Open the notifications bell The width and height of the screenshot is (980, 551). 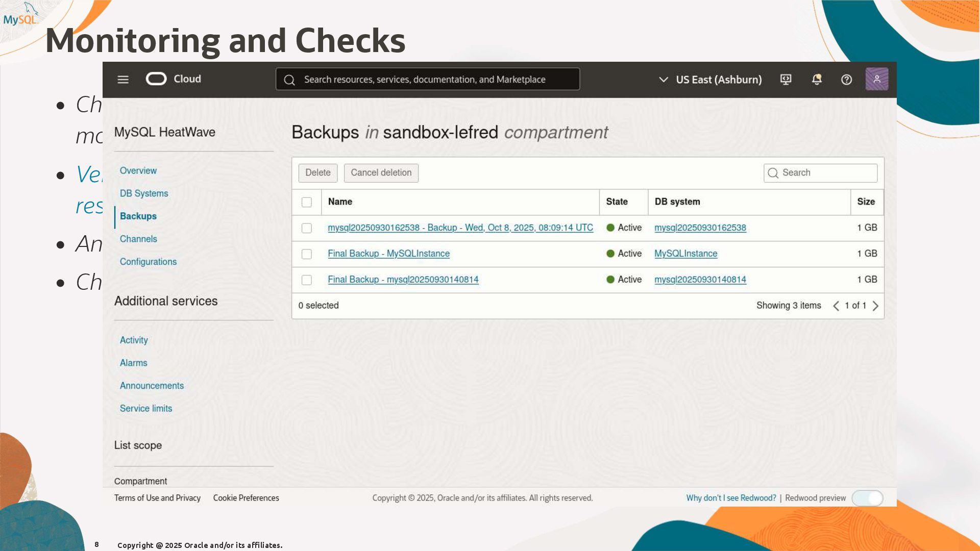(817, 80)
